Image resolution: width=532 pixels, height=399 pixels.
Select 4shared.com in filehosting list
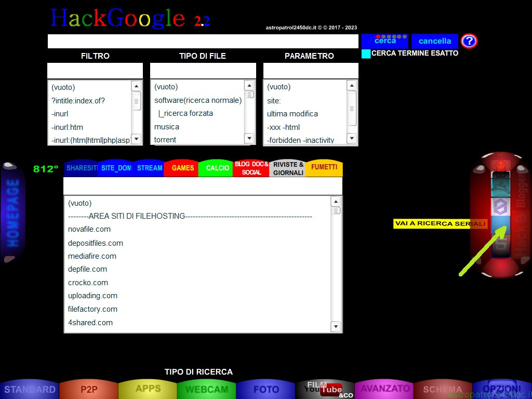90,323
